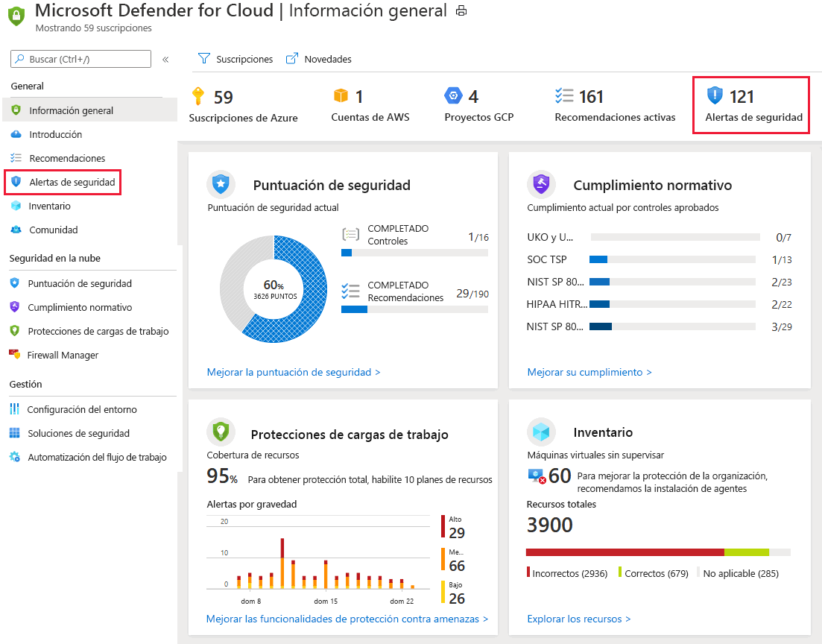This screenshot has width=822, height=644.
Task: Click the Firewall Manager icon
Action: 15,355
